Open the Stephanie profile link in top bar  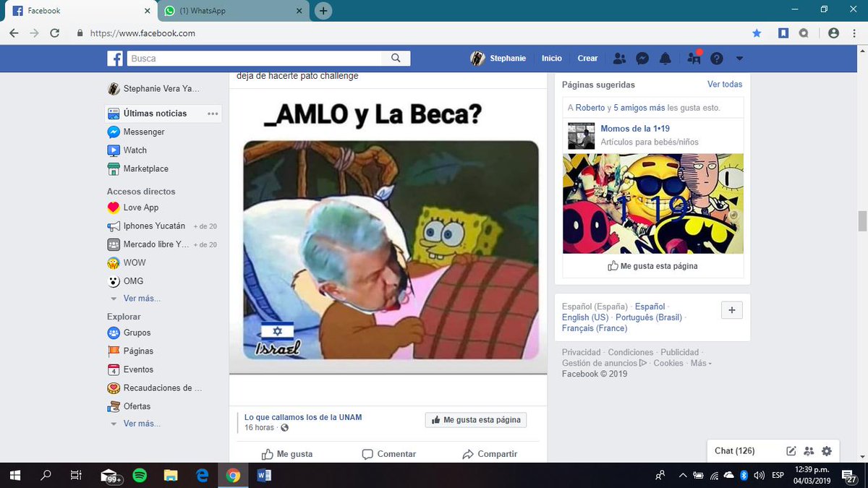click(x=498, y=59)
